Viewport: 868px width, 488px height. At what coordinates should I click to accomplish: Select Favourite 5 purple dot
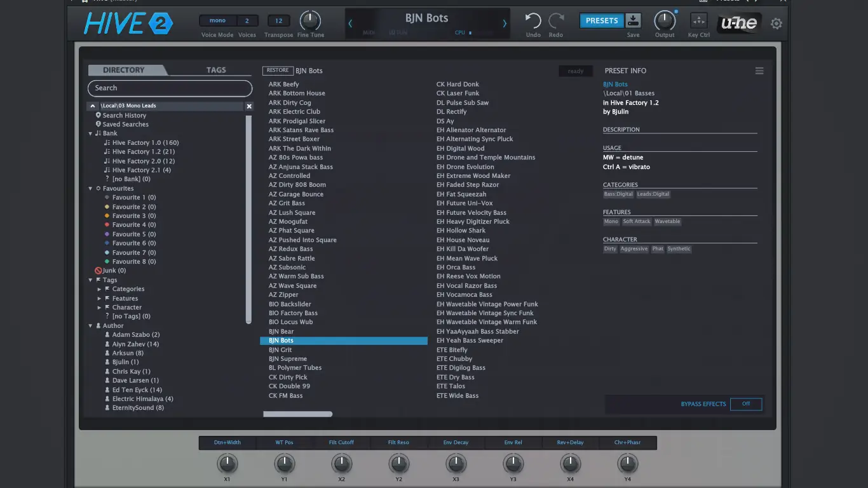pyautogui.click(x=107, y=234)
